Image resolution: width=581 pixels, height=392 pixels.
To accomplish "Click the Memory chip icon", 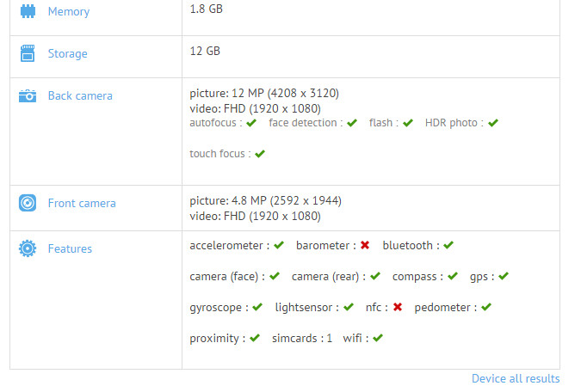I will (28, 12).
